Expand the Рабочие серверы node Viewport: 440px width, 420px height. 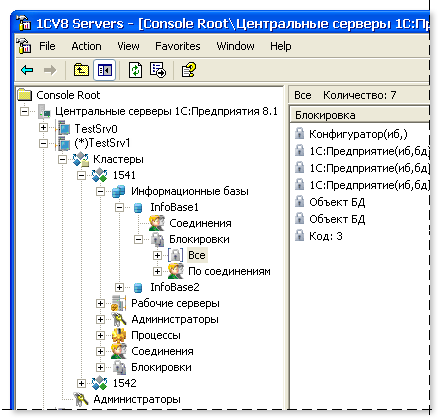point(100,303)
